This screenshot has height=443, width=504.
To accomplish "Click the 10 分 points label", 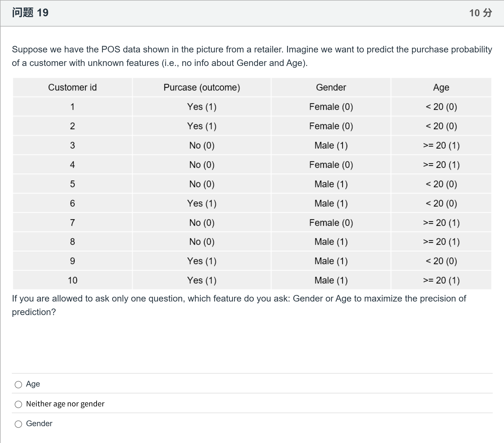I will (481, 13).
